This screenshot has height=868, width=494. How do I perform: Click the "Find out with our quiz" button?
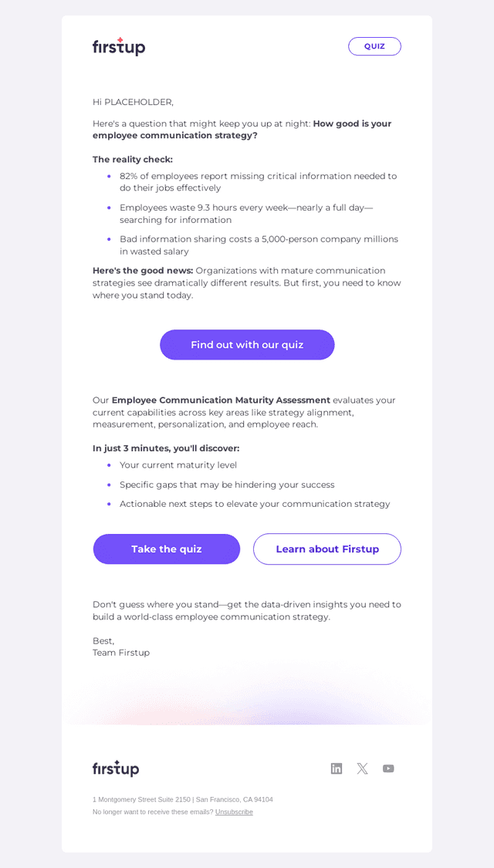247,345
